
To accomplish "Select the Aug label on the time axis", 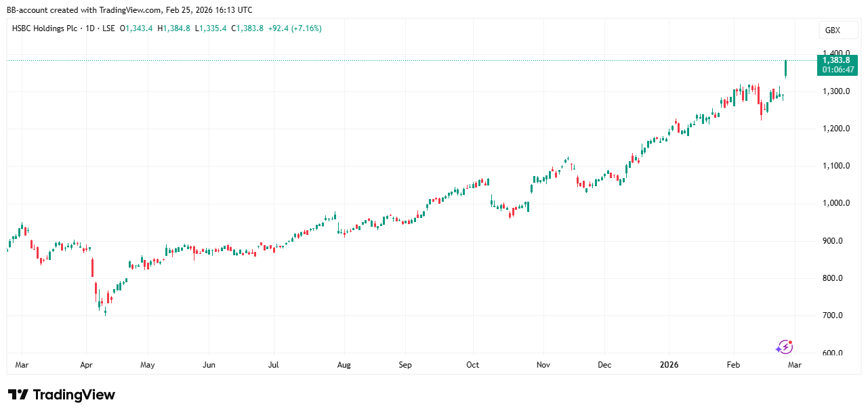I will pyautogui.click(x=344, y=365).
